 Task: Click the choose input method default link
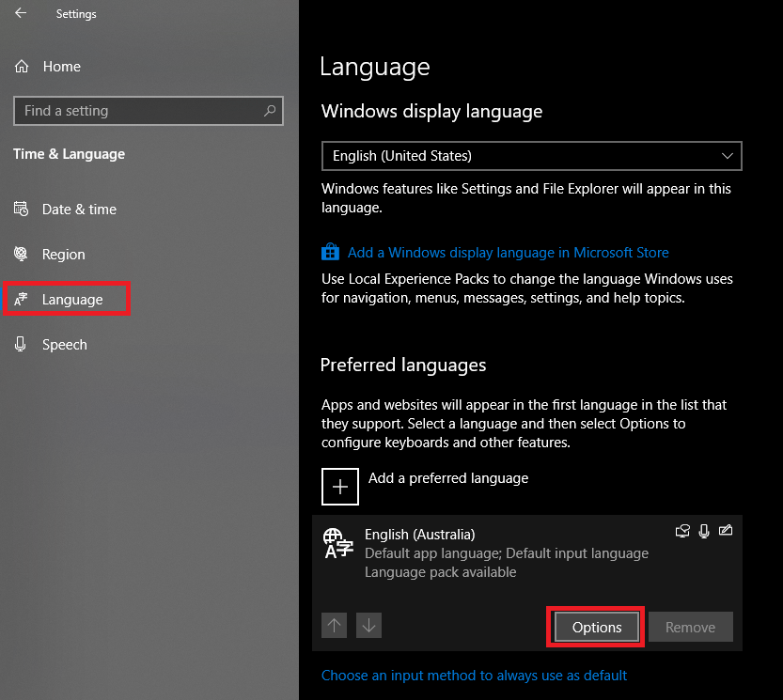475,675
